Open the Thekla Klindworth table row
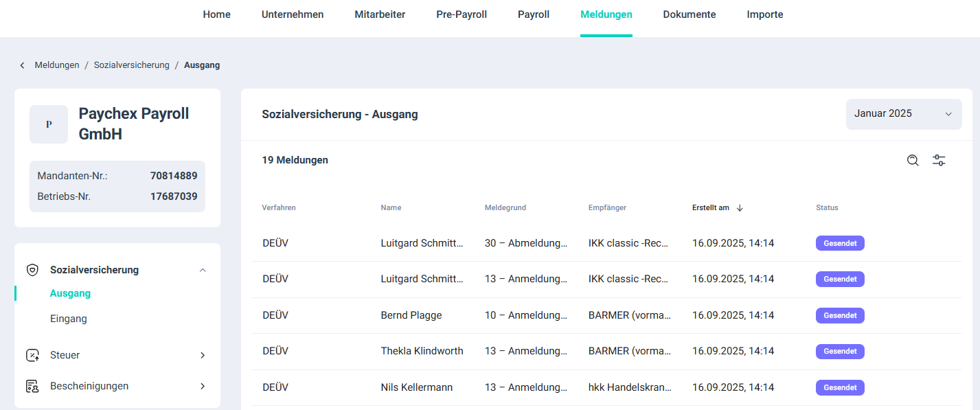Viewport: 980px width, 410px height. [422, 351]
